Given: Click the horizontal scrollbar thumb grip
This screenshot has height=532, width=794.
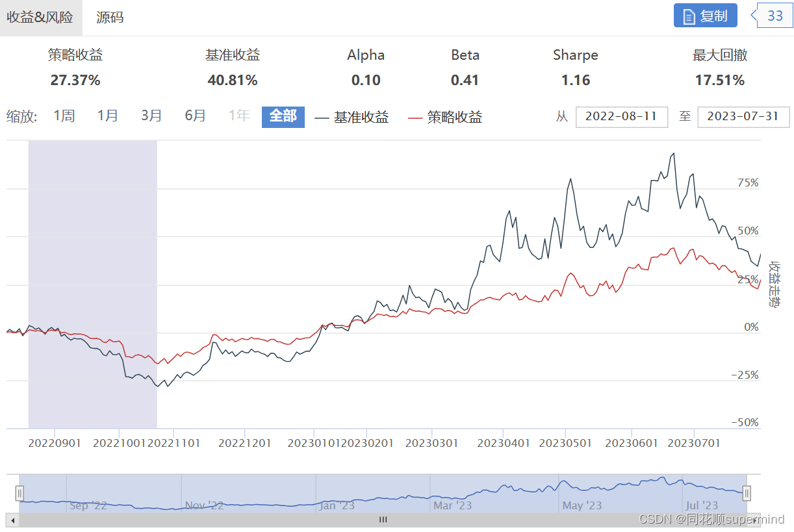Looking at the screenshot, I should [x=383, y=520].
